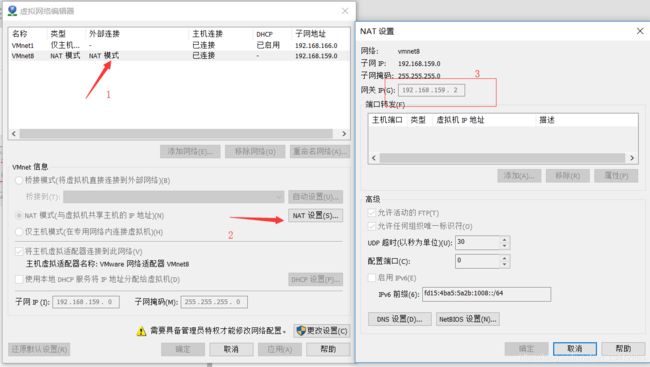Viewport: 650px width, 367px height.
Task: Open DNS 设置 dialog
Action: pos(400,319)
